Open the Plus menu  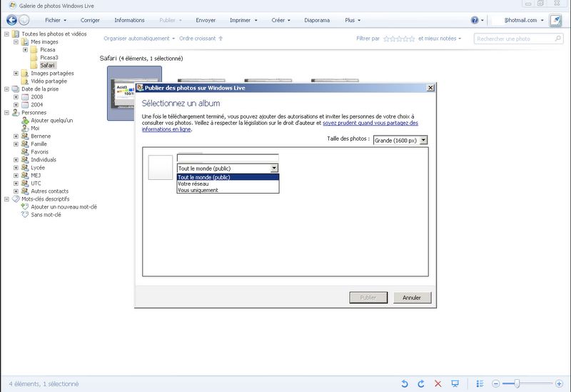(353, 20)
